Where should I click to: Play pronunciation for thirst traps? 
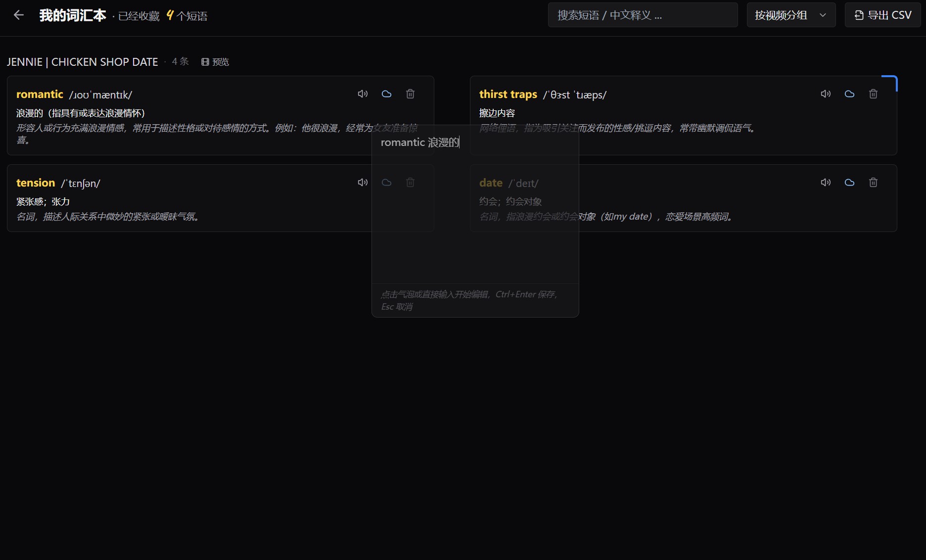coord(826,94)
